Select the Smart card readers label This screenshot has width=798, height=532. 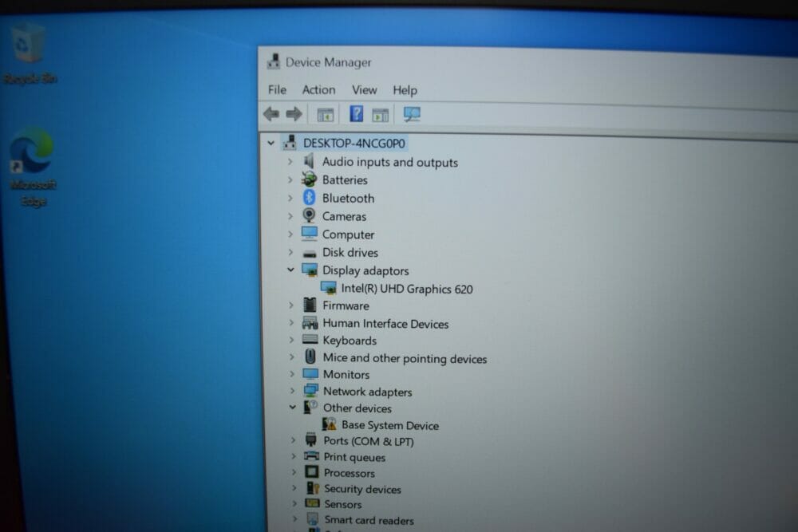point(369,520)
